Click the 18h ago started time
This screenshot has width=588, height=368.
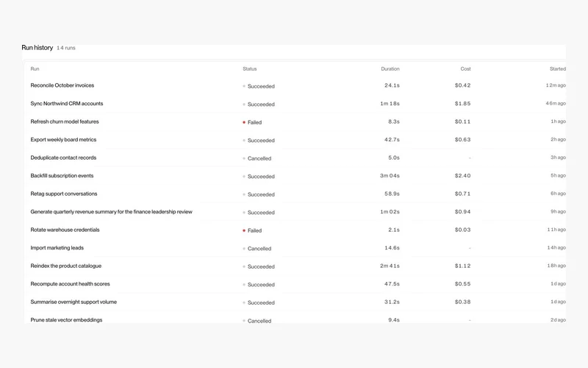click(x=556, y=266)
